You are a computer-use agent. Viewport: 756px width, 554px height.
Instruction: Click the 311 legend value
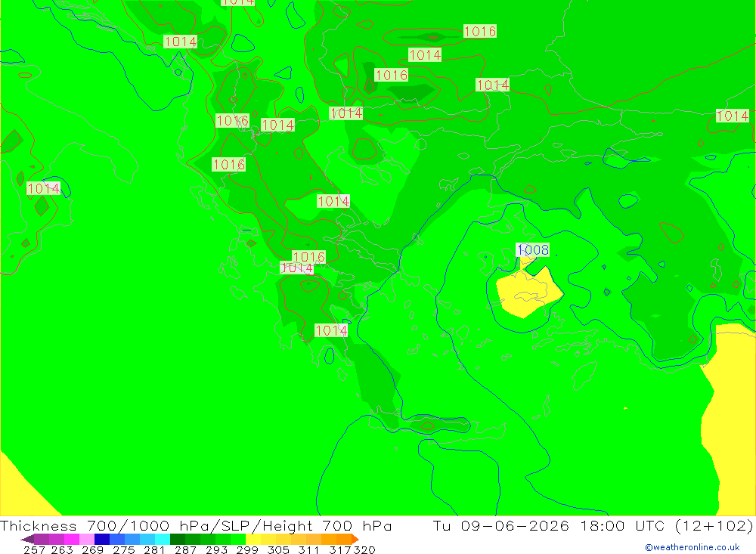click(x=308, y=549)
